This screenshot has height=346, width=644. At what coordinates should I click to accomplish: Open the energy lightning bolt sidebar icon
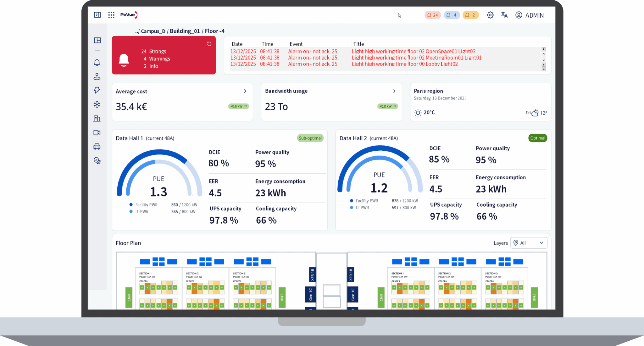(97, 90)
